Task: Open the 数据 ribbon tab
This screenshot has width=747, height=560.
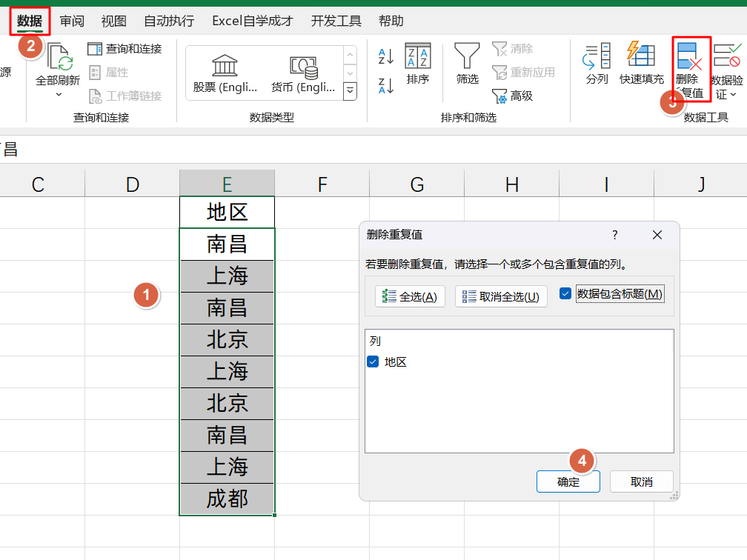Action: 30,21
